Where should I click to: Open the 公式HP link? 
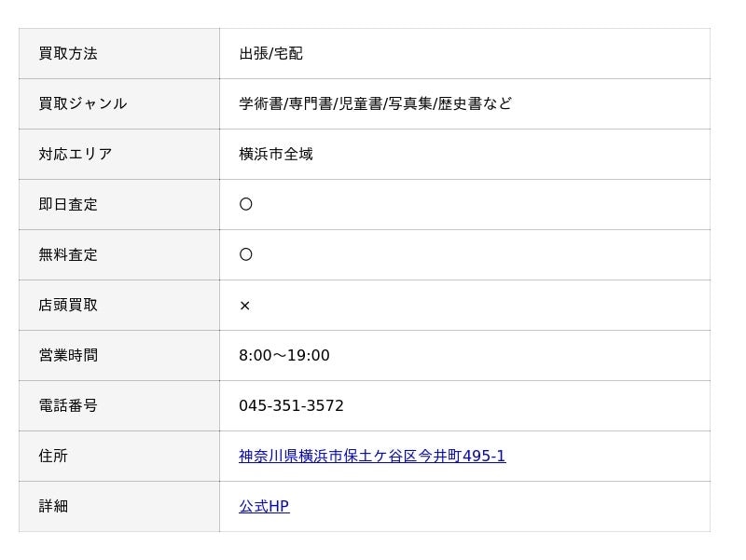[x=264, y=507]
